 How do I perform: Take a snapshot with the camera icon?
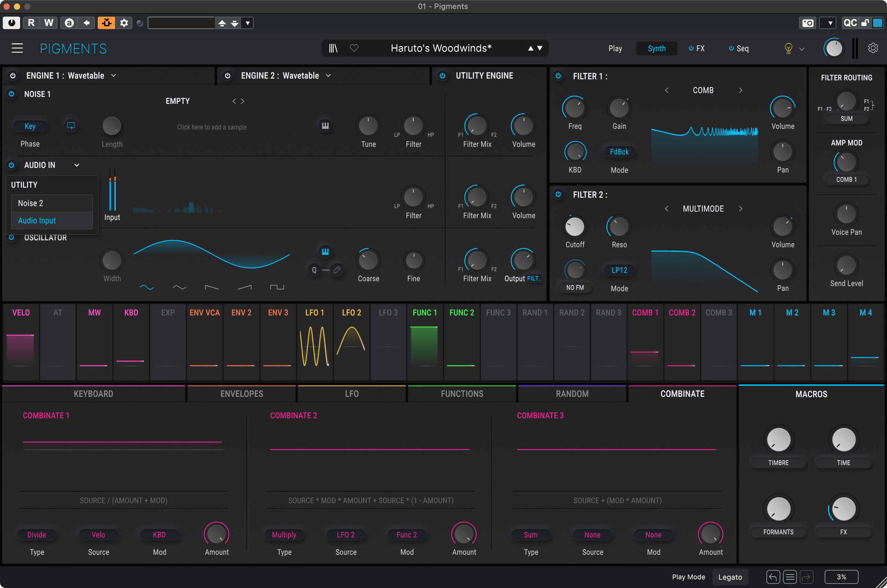807,23
